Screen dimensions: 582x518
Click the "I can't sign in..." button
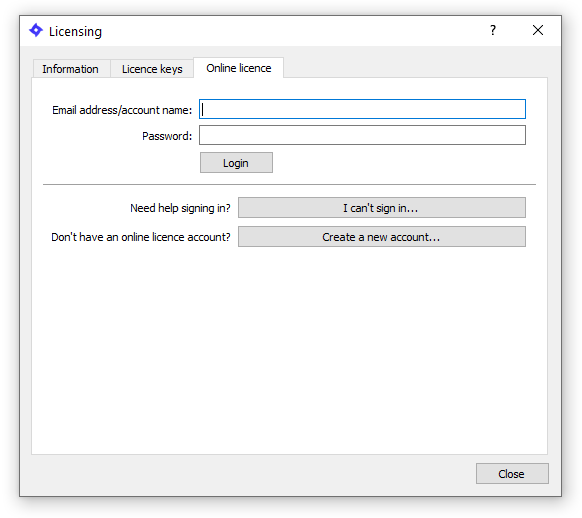(382, 208)
